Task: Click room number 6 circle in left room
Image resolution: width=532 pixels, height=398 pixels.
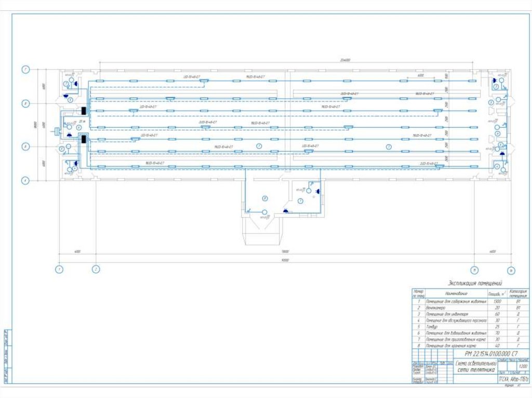Action: pos(79,128)
